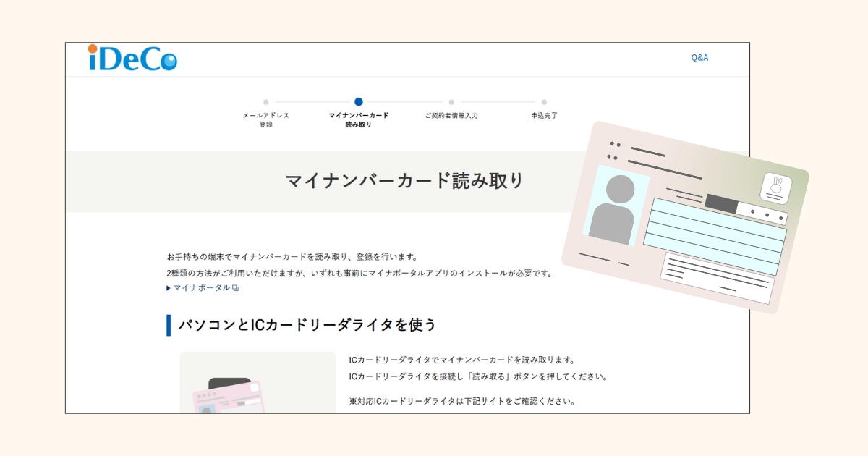Image resolution: width=868 pixels, height=456 pixels.
Task: Click the dark gray box on card
Action: 720,203
